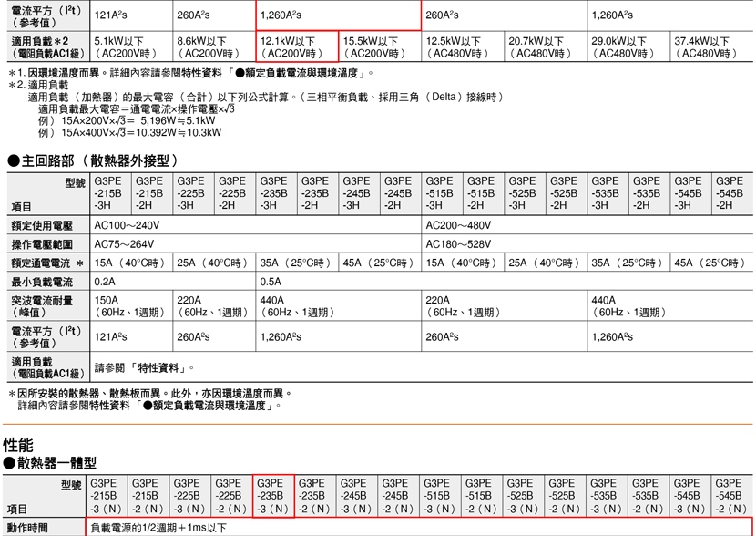Click column header G3PE-535B-2（N）
This screenshot has width=756, height=536.
tap(649, 497)
